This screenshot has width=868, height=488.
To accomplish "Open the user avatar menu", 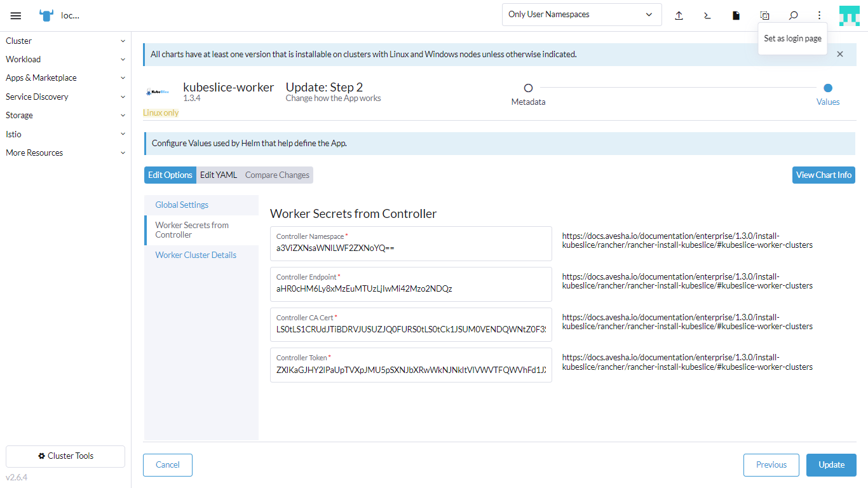I will 850,15.
